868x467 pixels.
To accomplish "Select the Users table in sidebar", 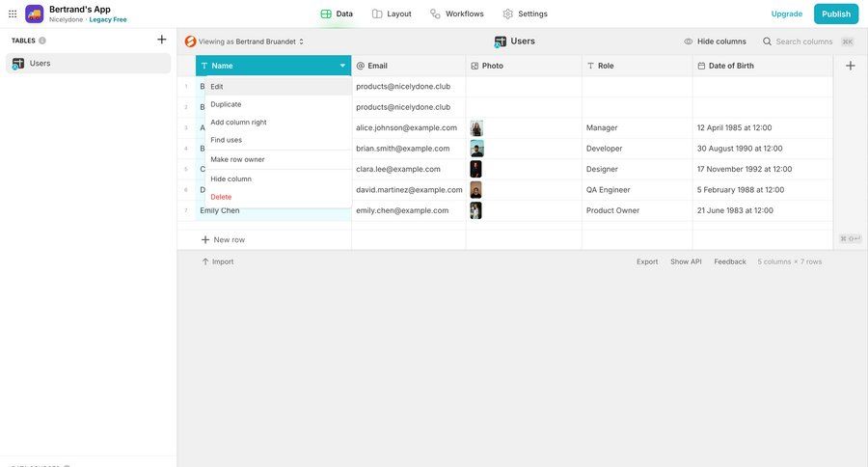I will pos(89,63).
